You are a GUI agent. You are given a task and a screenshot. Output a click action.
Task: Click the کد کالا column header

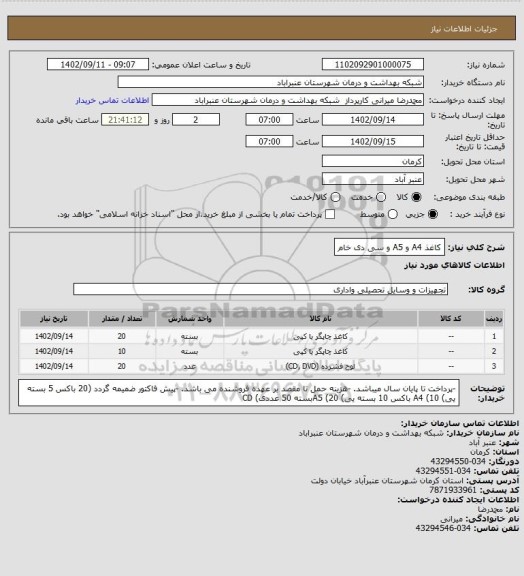click(x=451, y=318)
